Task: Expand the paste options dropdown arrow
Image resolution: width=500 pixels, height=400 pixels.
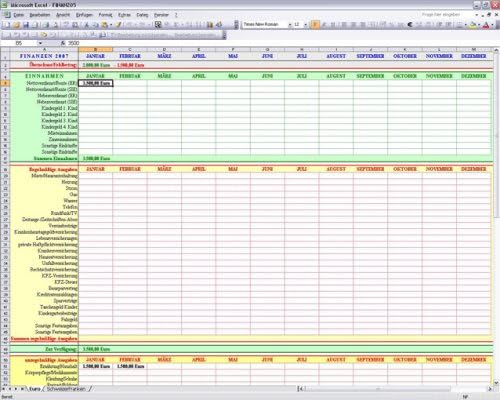Action: pyautogui.click(x=111, y=25)
